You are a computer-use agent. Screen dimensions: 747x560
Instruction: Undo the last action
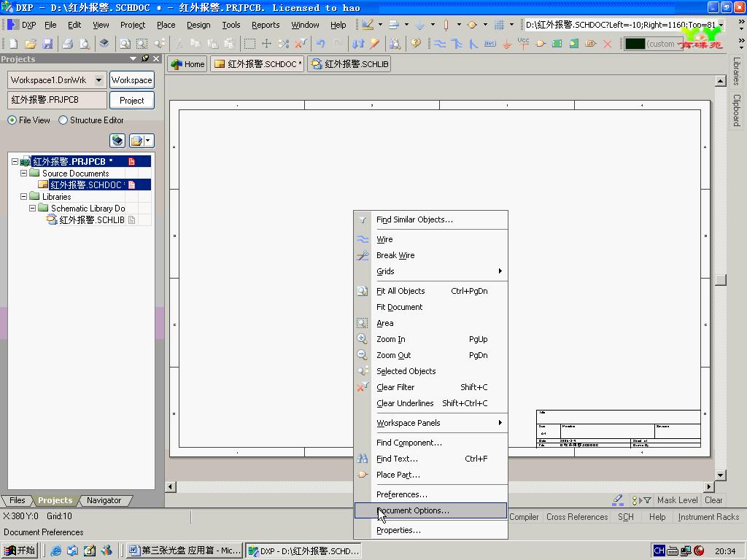[x=321, y=44]
